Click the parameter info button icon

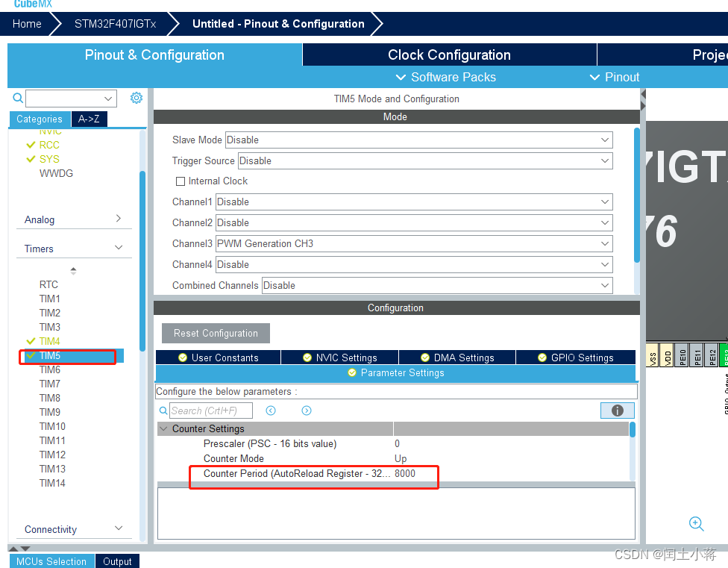coord(617,411)
